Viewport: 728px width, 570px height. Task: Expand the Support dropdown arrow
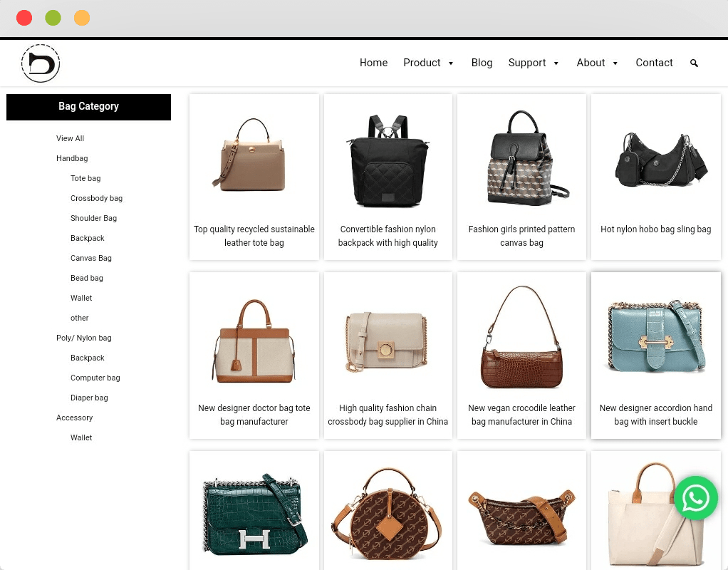tap(556, 63)
